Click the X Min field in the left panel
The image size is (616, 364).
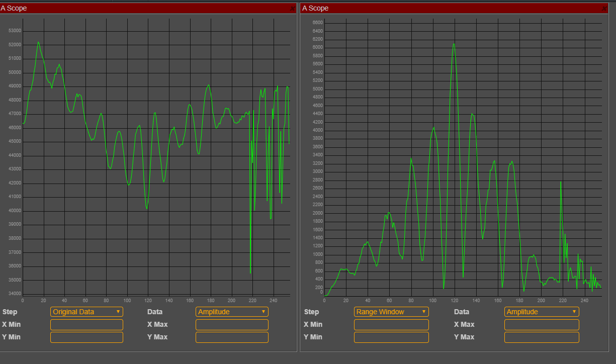point(86,325)
